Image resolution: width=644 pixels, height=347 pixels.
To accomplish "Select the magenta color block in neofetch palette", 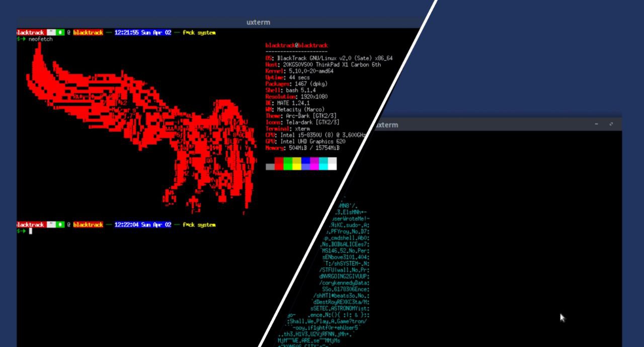I will click(314, 164).
